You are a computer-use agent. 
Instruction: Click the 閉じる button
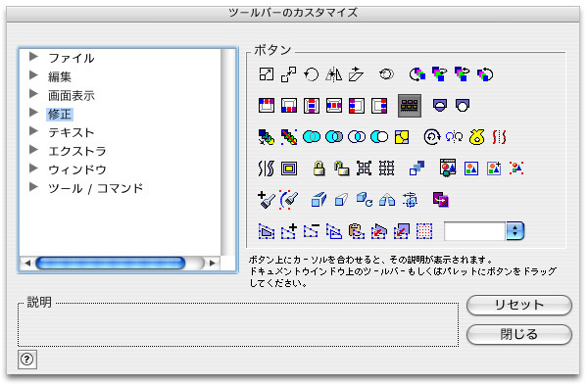tap(519, 334)
